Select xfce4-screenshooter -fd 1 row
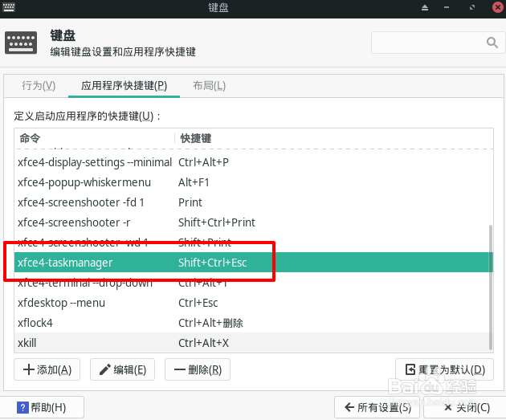This screenshot has width=506, height=420. coord(254,202)
